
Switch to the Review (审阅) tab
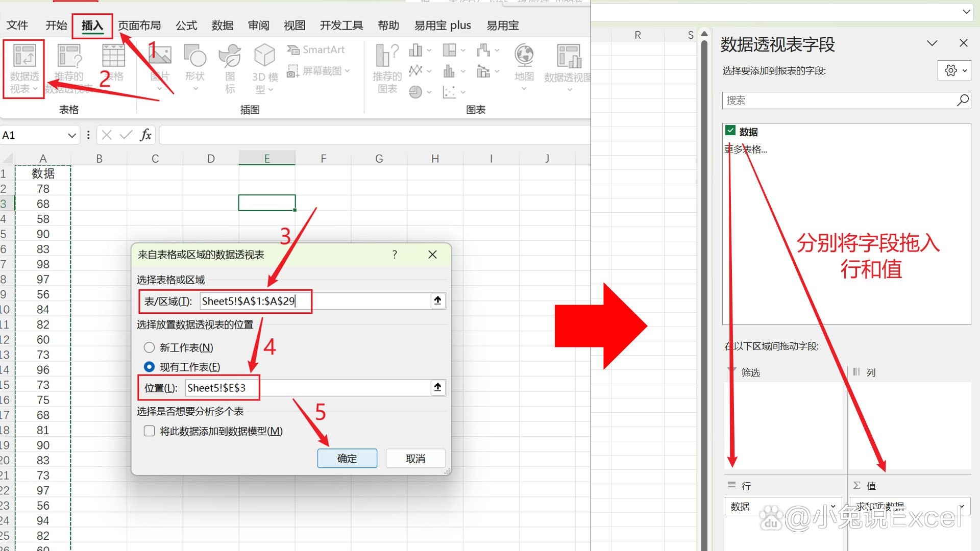pyautogui.click(x=259, y=25)
